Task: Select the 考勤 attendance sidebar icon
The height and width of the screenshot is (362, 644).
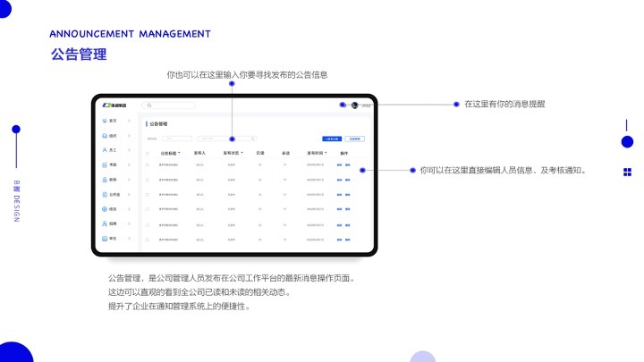Action: pyautogui.click(x=105, y=165)
